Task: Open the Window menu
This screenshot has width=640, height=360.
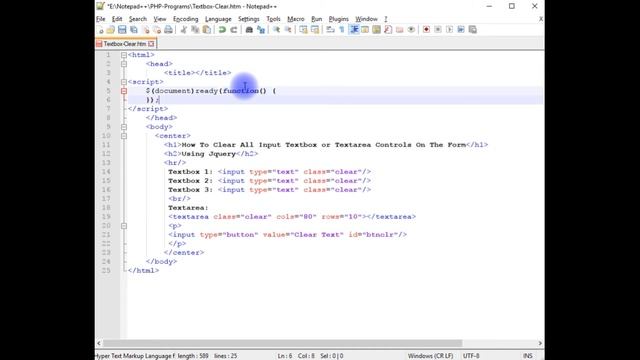Action: (x=366, y=19)
